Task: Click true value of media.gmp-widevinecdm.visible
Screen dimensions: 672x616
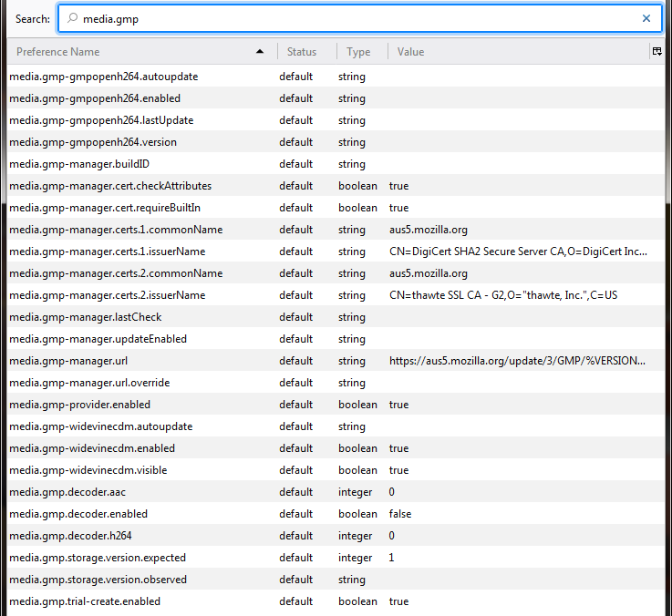Action: [x=398, y=469]
